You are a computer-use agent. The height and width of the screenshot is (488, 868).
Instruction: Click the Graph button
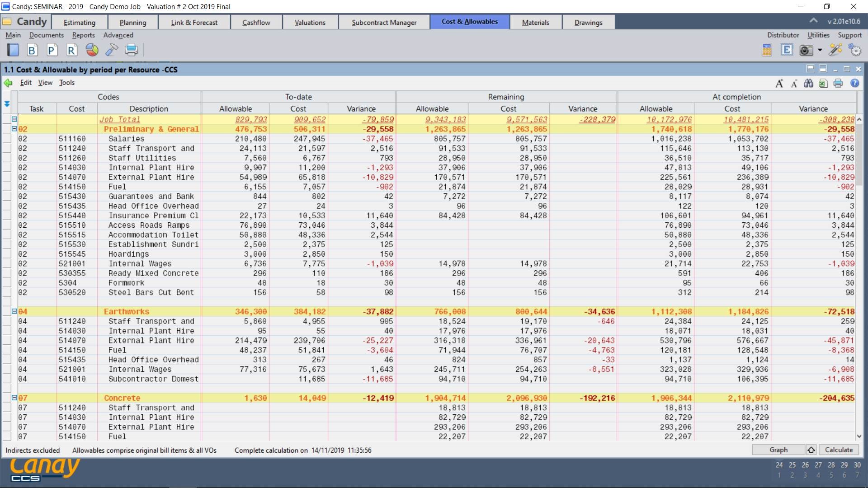pyautogui.click(x=778, y=450)
